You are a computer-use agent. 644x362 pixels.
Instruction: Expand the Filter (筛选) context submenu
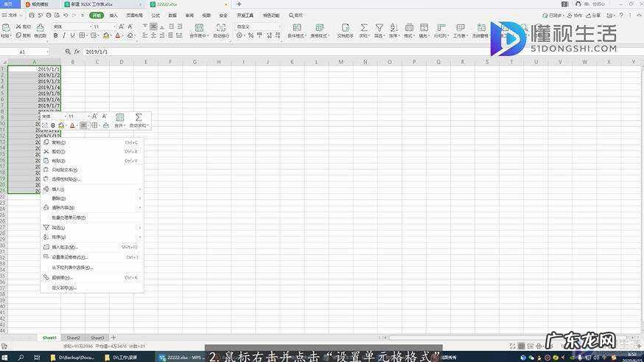[x=92, y=227]
